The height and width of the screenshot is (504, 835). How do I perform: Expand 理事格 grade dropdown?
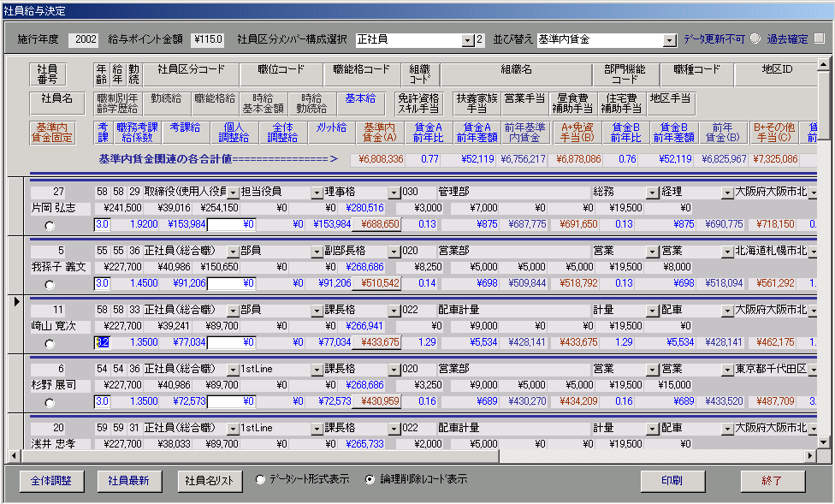[394, 193]
